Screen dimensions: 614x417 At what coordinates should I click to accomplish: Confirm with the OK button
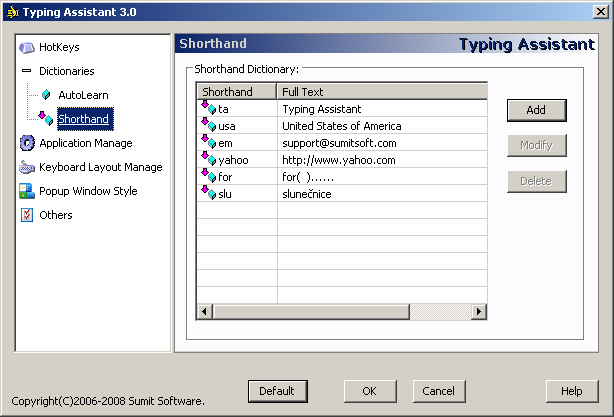[x=370, y=391]
